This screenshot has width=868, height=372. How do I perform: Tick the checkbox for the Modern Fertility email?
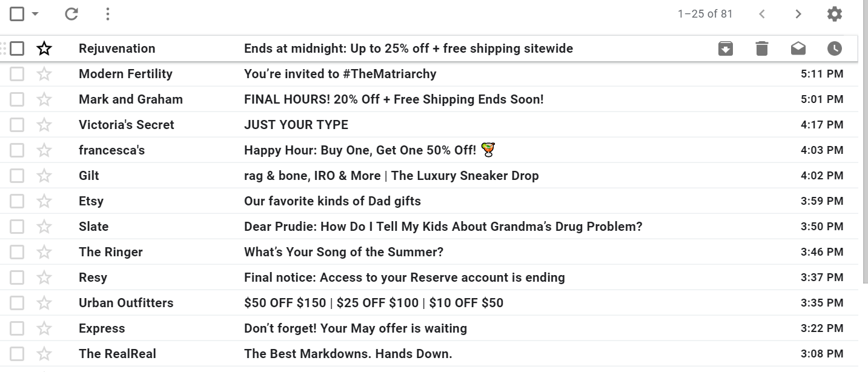tap(17, 74)
